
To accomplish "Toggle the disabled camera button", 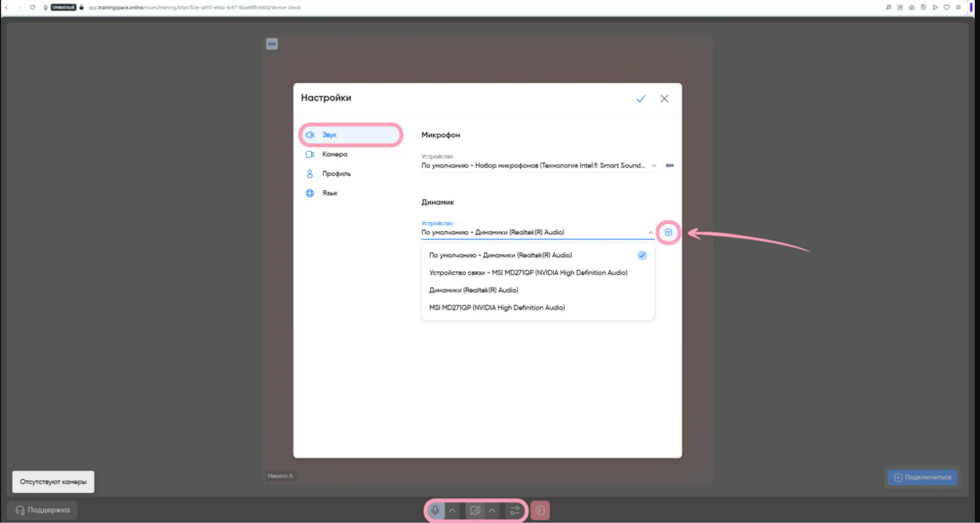I will pos(475,510).
